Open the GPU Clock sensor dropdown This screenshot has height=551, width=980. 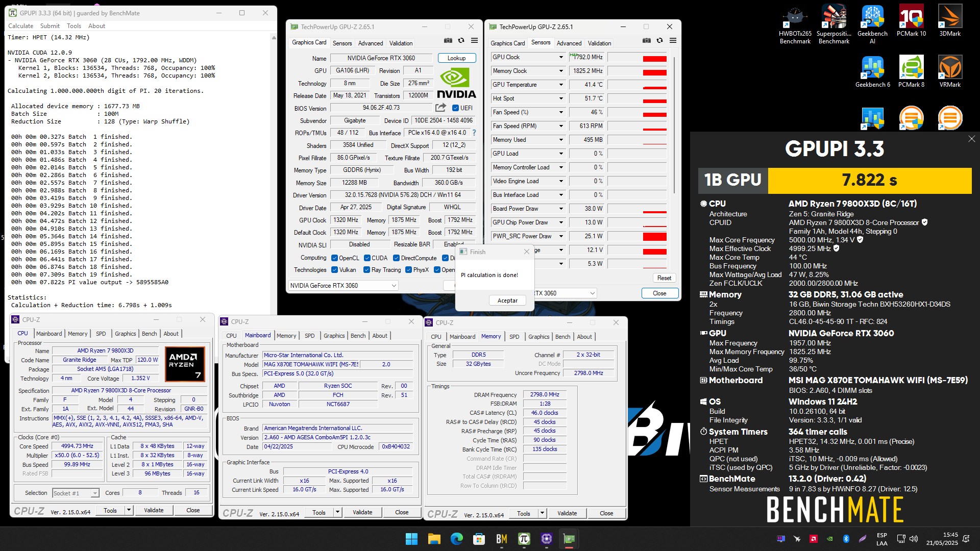point(561,57)
